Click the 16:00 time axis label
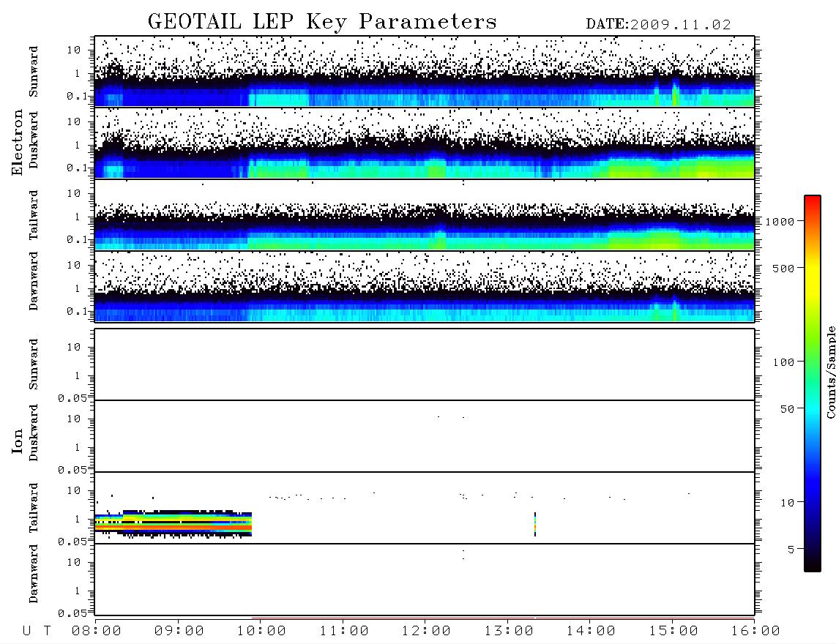 point(755,632)
